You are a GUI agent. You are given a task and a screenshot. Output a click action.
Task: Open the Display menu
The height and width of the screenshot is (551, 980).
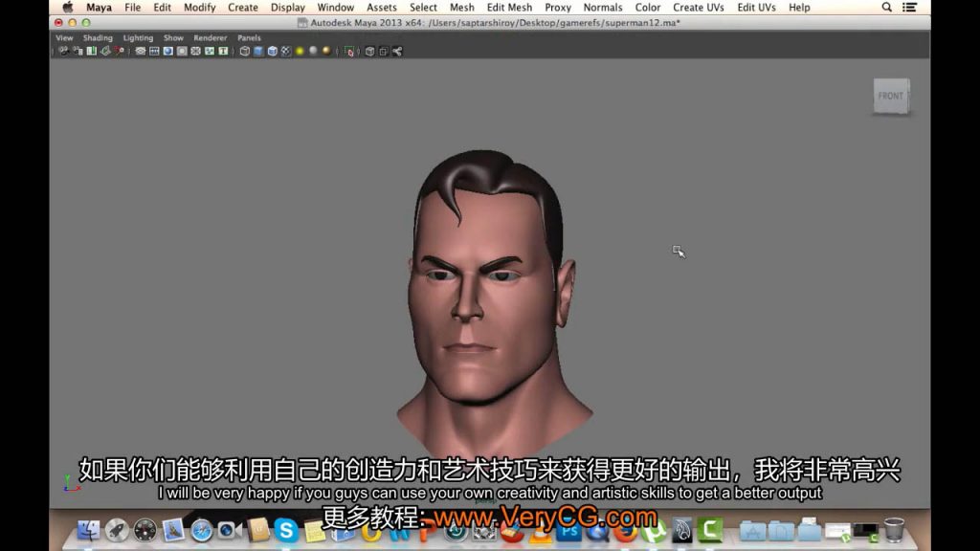pos(287,8)
